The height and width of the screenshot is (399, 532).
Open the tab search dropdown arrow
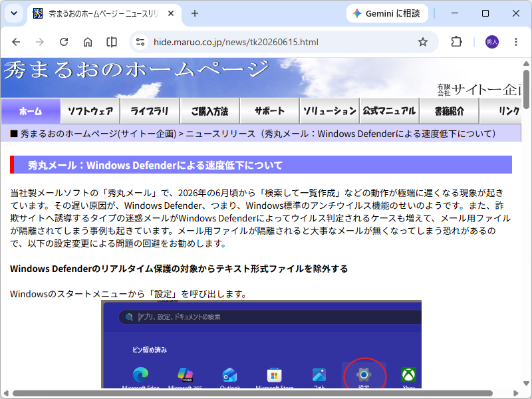click(x=14, y=13)
